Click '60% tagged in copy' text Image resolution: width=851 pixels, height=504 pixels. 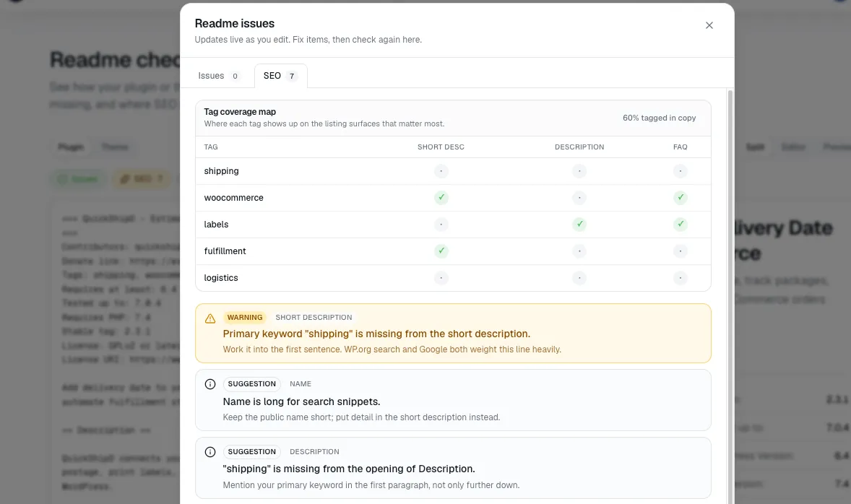(x=659, y=118)
